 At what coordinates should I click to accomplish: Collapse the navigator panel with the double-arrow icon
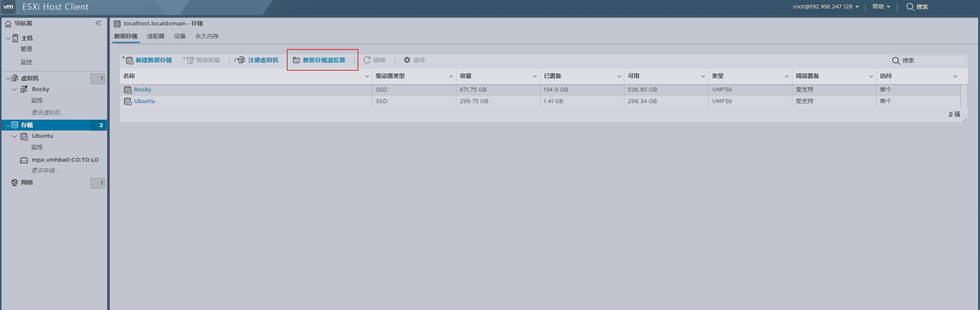(x=98, y=23)
